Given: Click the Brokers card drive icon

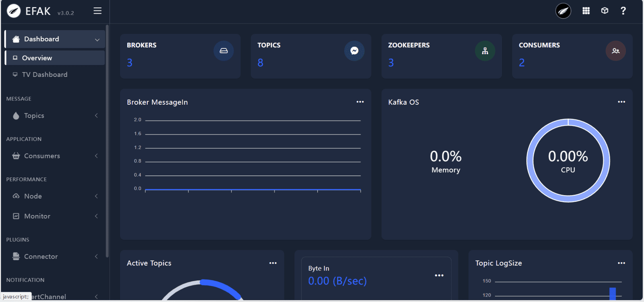Looking at the screenshot, I should [223, 51].
